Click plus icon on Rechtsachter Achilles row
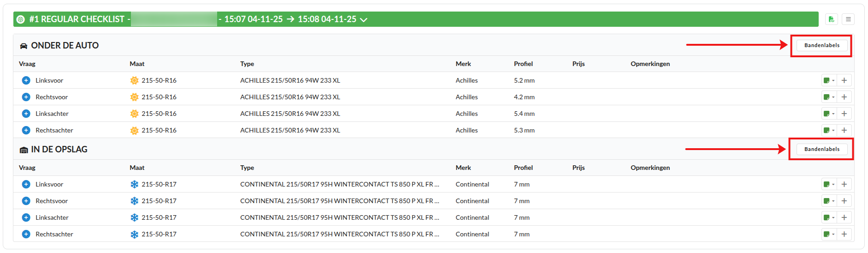The width and height of the screenshot is (868, 253). coord(844,130)
